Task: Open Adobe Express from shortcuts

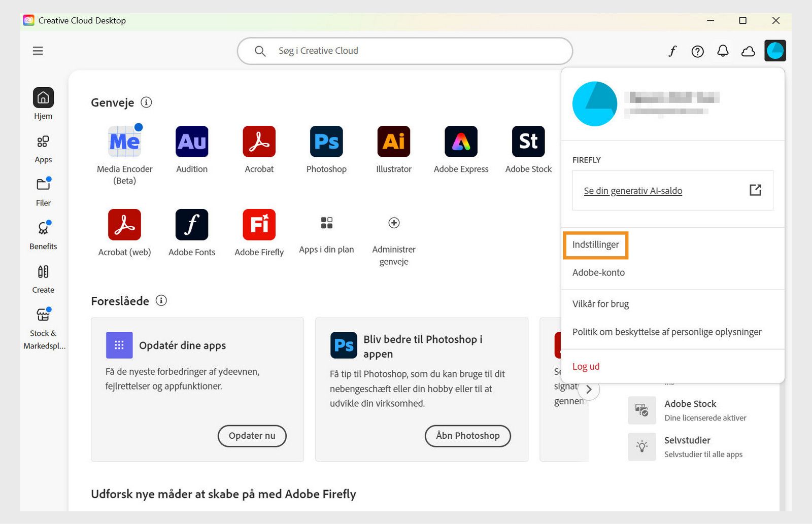Action: [461, 142]
